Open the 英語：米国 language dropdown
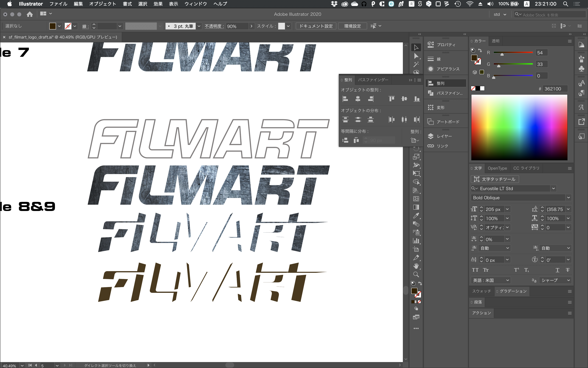The width and height of the screenshot is (588, 368). 491,280
